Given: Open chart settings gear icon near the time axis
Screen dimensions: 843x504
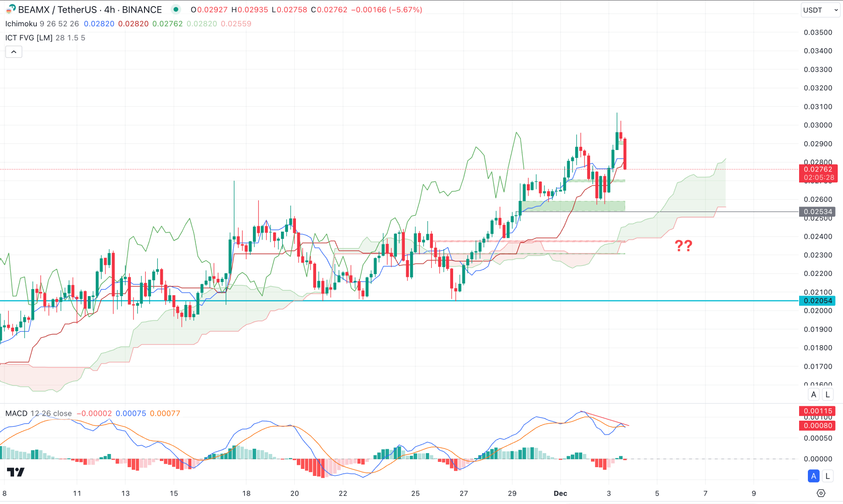Looking at the screenshot, I should pyautogui.click(x=821, y=493).
